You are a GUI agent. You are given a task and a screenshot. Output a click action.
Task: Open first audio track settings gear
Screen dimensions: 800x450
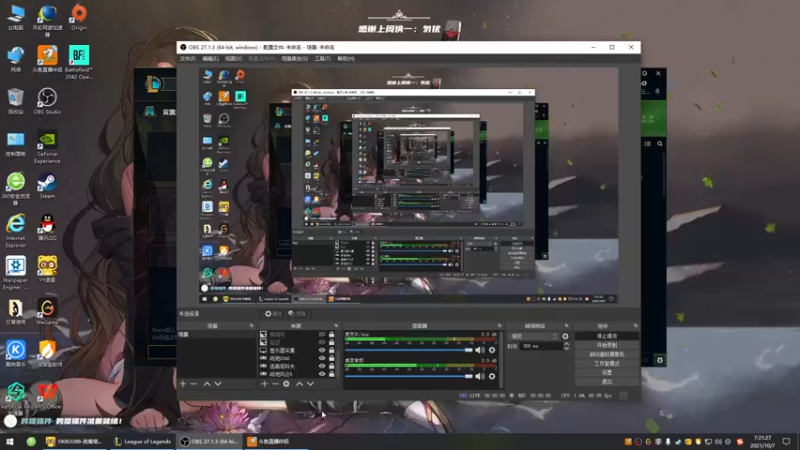point(492,350)
